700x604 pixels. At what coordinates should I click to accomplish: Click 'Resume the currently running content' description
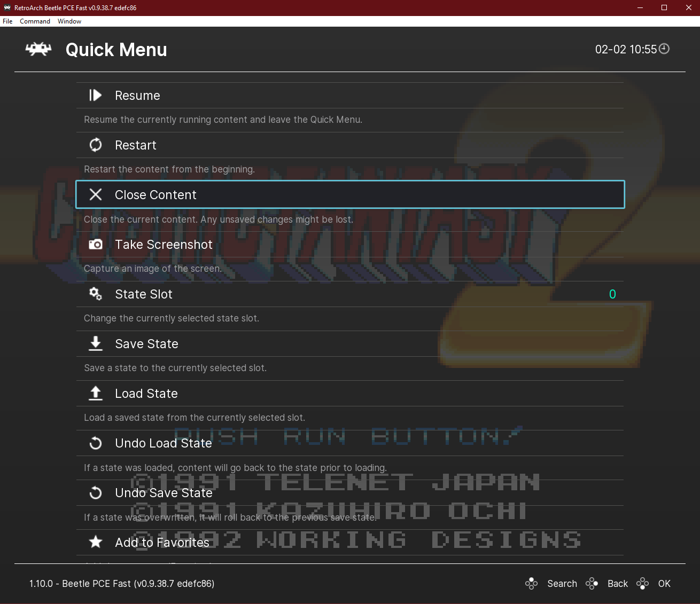pyautogui.click(x=223, y=120)
